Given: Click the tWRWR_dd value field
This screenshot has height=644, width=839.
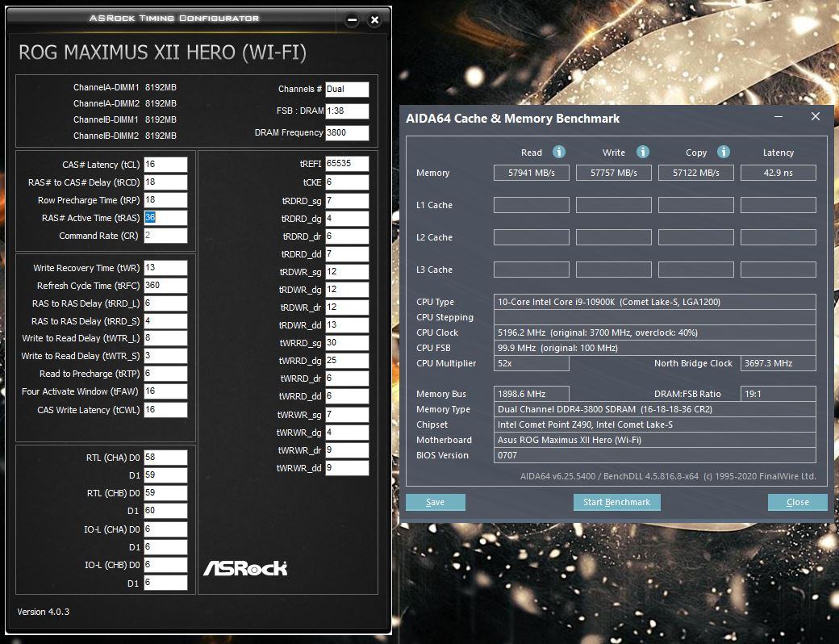Looking at the screenshot, I should (347, 468).
